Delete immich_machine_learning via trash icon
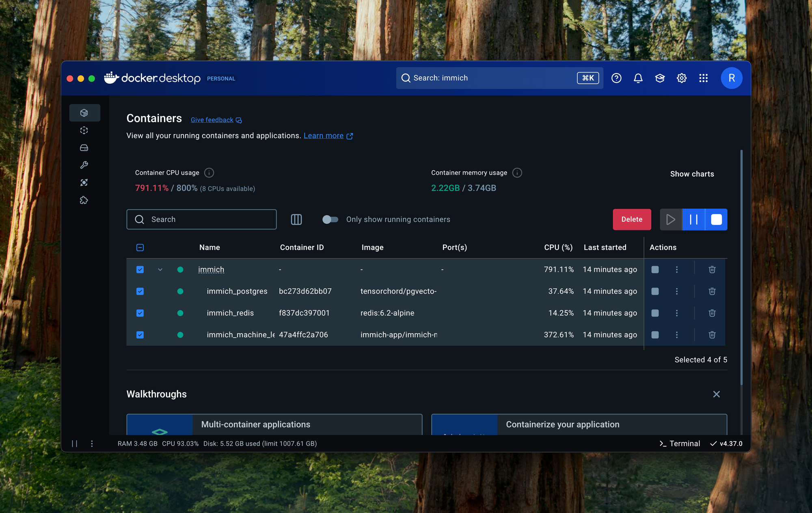The height and width of the screenshot is (513, 812). pos(712,335)
